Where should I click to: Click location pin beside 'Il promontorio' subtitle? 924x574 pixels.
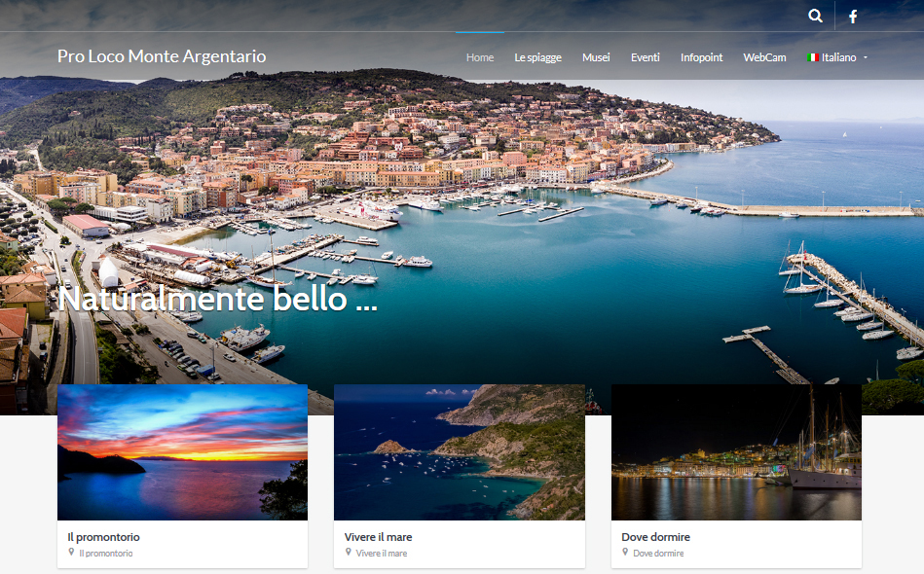click(71, 553)
